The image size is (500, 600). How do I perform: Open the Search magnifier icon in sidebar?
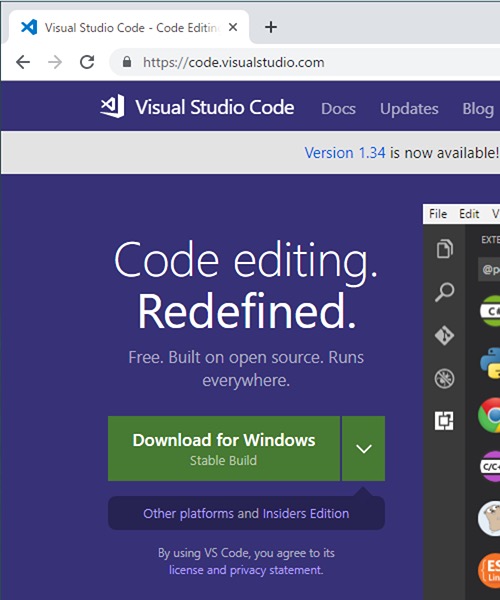pyautogui.click(x=445, y=292)
